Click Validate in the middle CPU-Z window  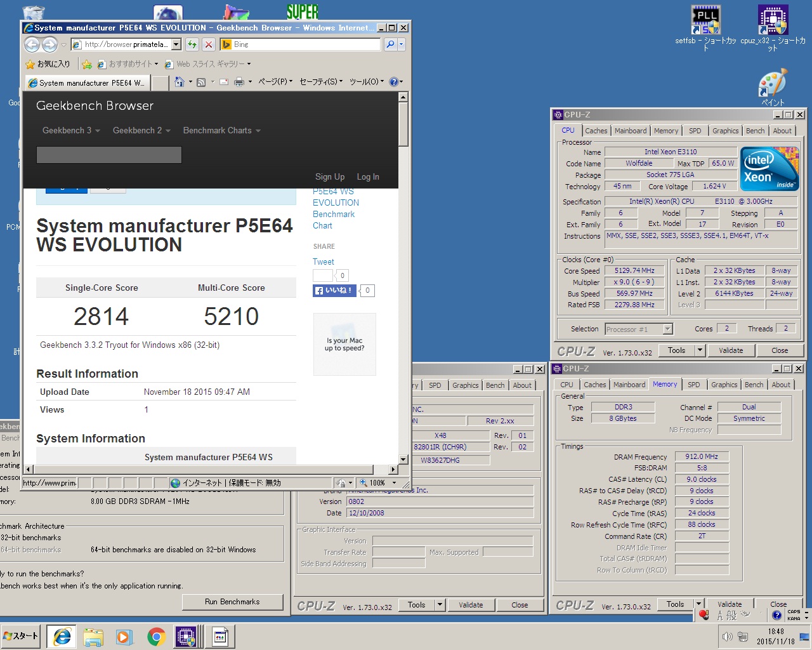pyautogui.click(x=471, y=605)
